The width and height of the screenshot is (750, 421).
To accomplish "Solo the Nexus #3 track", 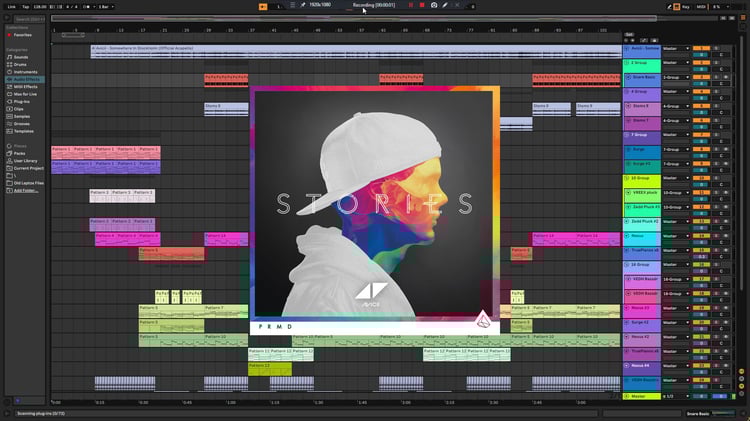I will [x=717, y=308].
